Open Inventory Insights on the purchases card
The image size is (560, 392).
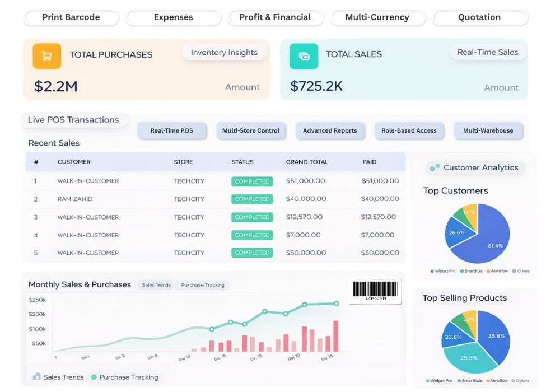(224, 52)
